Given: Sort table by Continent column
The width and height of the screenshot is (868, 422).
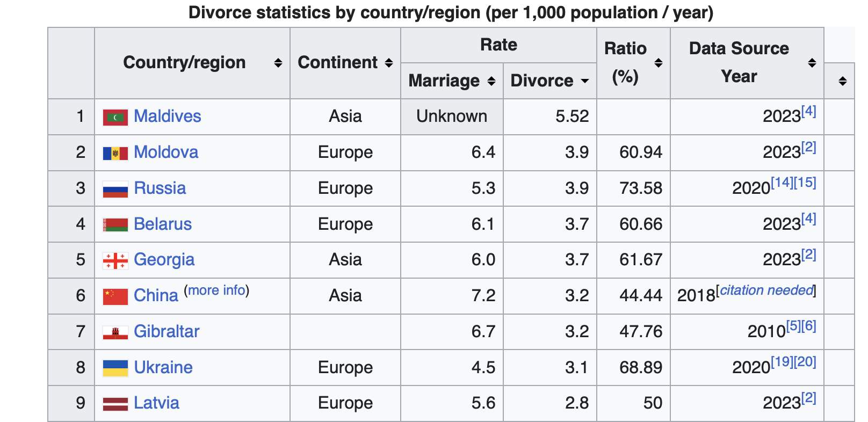Looking at the screenshot, I should click(389, 63).
